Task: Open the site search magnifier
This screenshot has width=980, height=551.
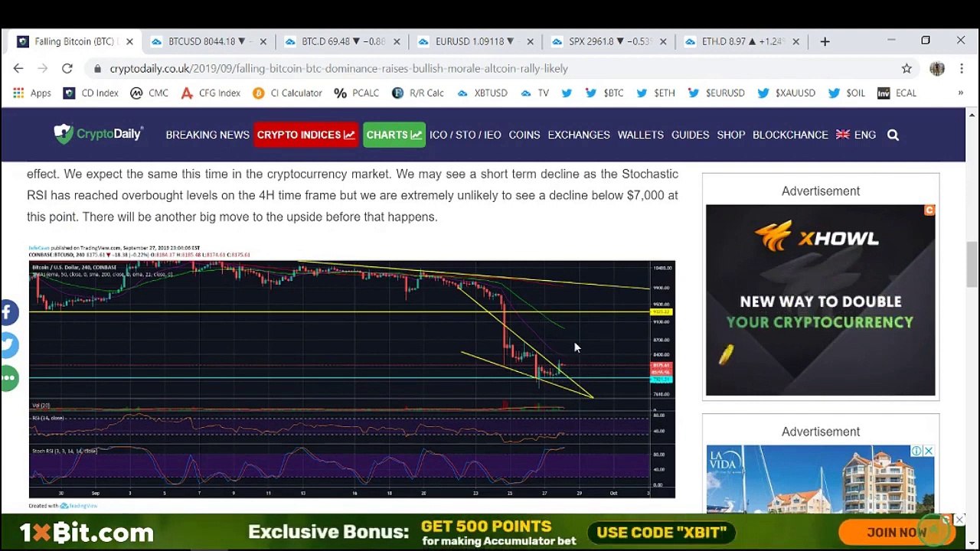Action: (x=893, y=135)
